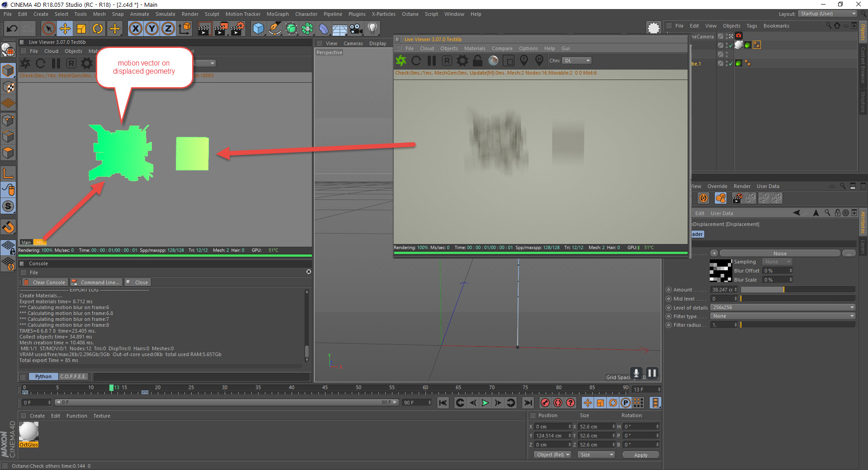Click the Mid level slider bar

797,299
